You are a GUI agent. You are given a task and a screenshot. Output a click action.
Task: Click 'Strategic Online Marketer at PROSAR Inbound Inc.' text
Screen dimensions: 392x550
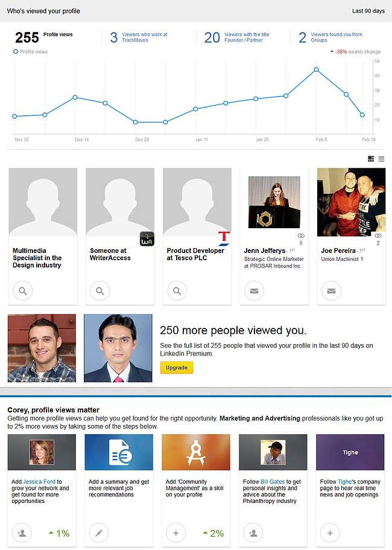[x=274, y=263]
